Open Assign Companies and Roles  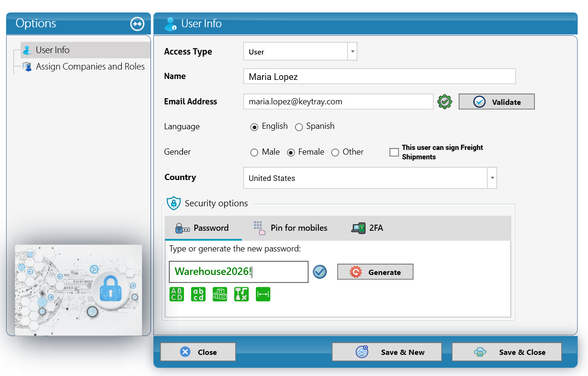click(x=84, y=67)
